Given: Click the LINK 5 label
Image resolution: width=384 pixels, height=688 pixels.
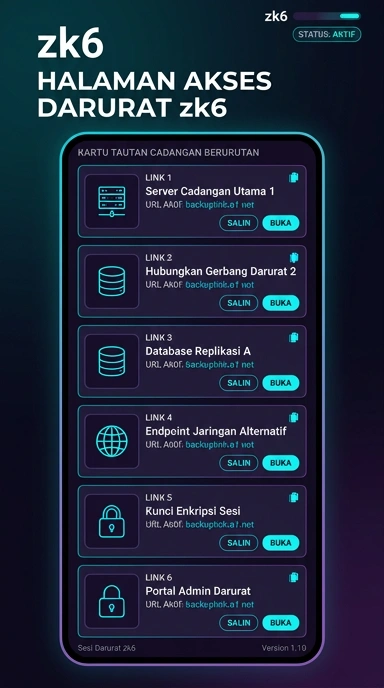Looking at the screenshot, I should [x=158, y=498].
